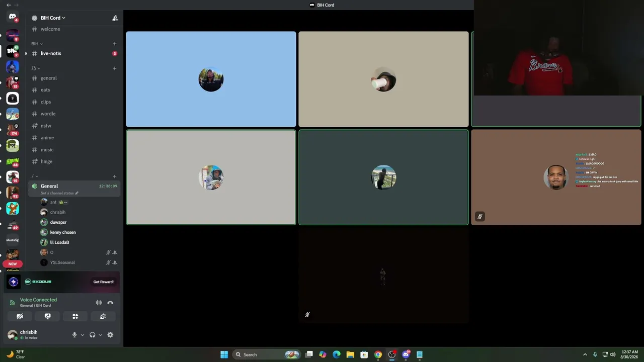Open server icon with 49 badge
The height and width of the screenshot is (362, 644).
(13, 224)
